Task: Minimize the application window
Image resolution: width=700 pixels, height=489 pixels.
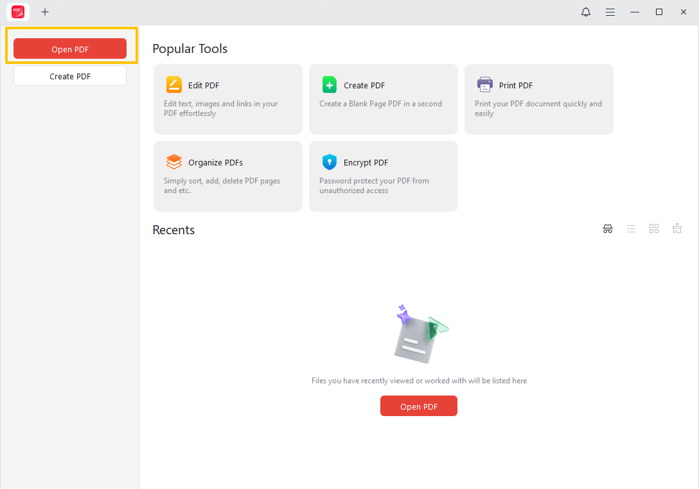Action: point(634,12)
